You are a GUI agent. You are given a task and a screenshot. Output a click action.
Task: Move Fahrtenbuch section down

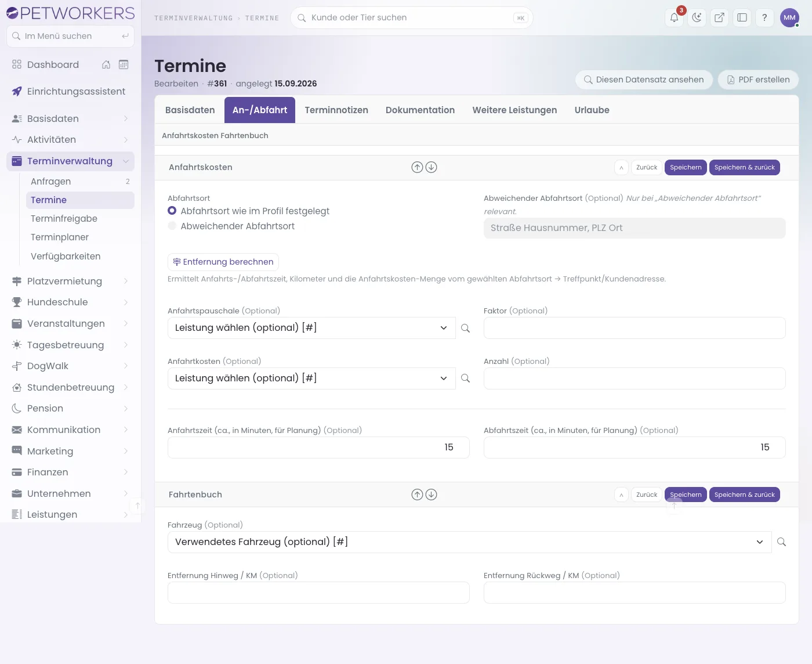pyautogui.click(x=431, y=495)
